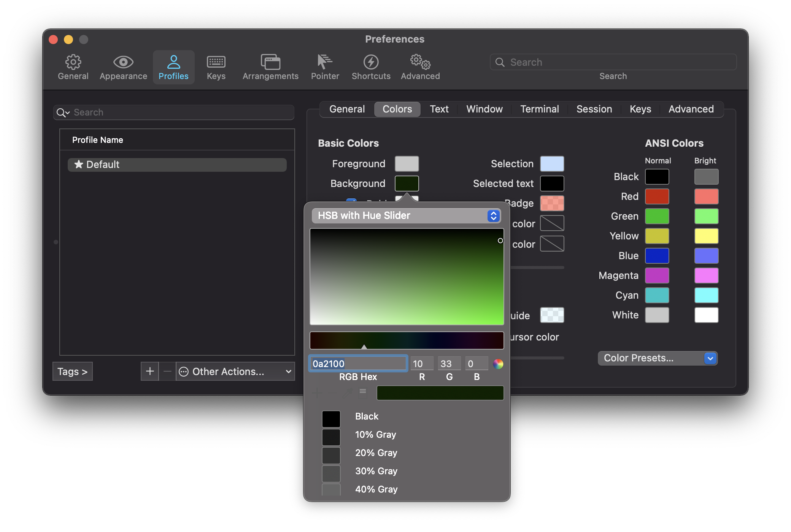Viewport: 791px width, 532px height.
Task: Click the eyedropper color sampler icon
Action: click(x=347, y=393)
